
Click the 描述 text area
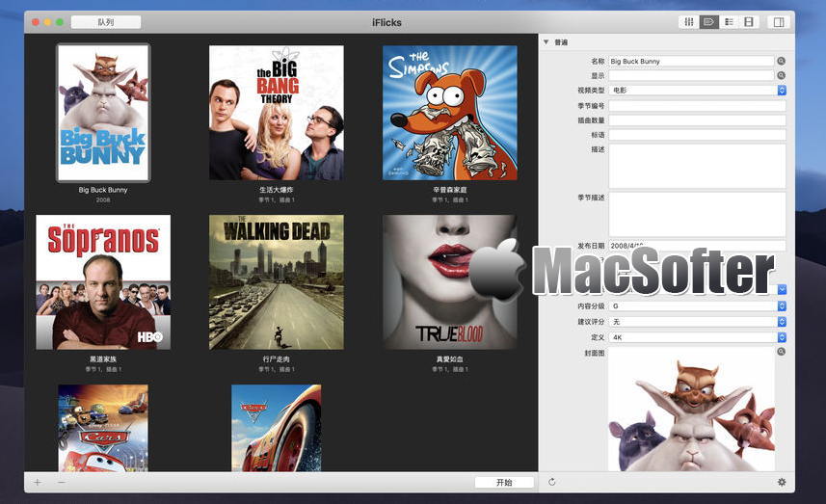tap(698, 166)
